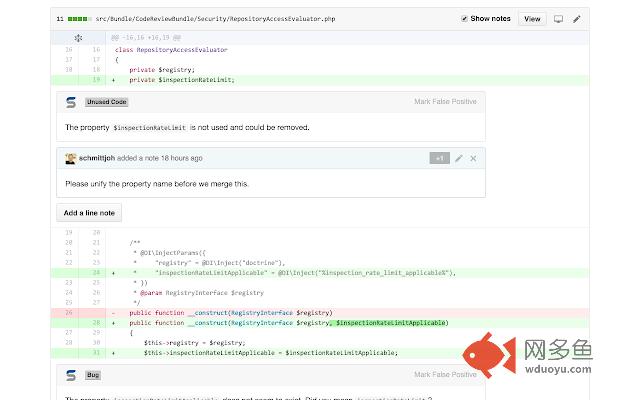Toggle the Show notes checkbox
The image size is (640, 400).
[464, 19]
